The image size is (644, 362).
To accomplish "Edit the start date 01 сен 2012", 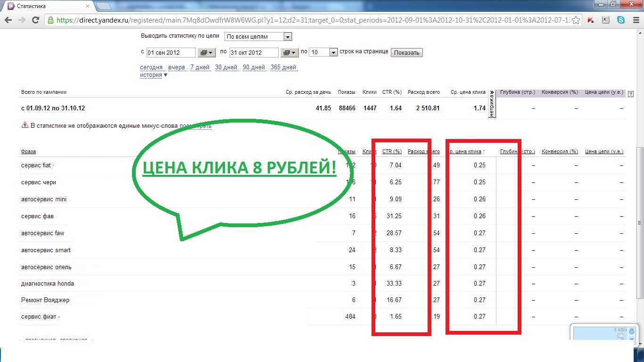I will click(171, 52).
